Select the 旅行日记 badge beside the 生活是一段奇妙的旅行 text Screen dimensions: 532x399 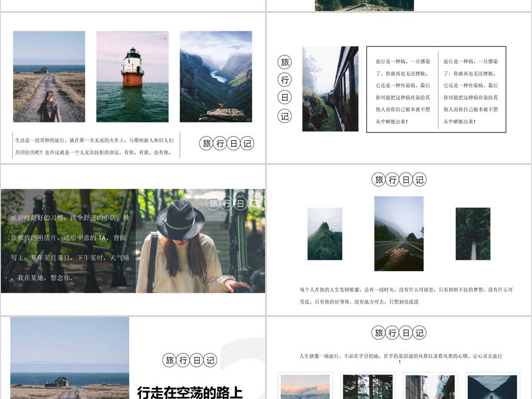pos(227,143)
